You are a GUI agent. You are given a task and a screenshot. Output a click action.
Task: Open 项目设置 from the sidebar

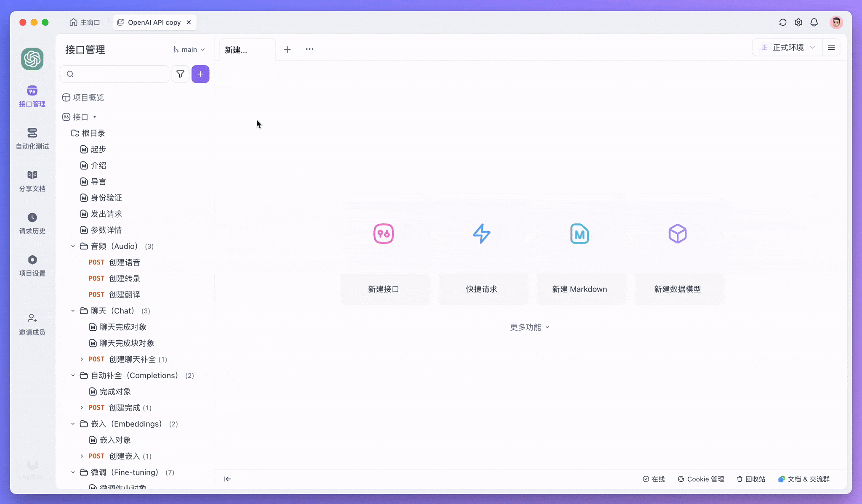[32, 265]
